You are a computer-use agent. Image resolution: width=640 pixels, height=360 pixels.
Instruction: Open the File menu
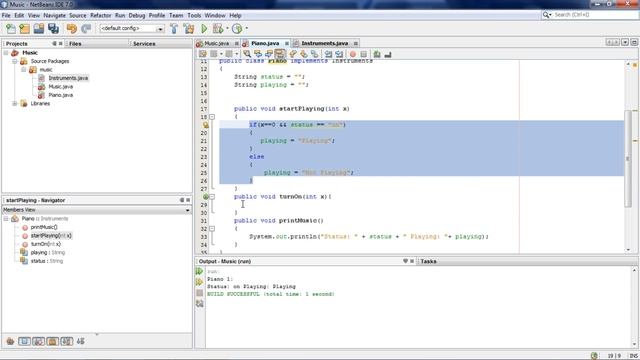pos(6,15)
